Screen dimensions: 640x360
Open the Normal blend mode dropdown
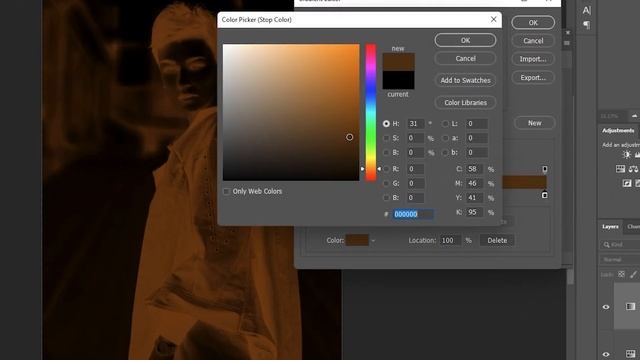point(620,260)
